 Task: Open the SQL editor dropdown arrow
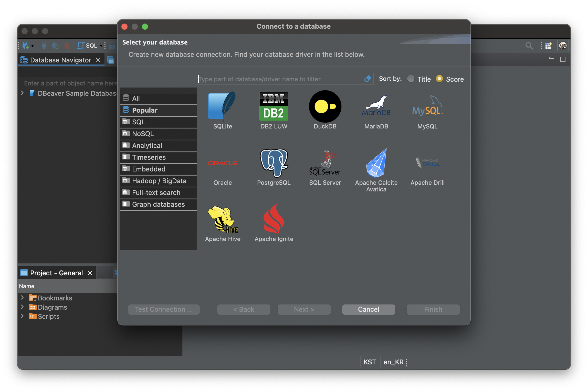101,46
